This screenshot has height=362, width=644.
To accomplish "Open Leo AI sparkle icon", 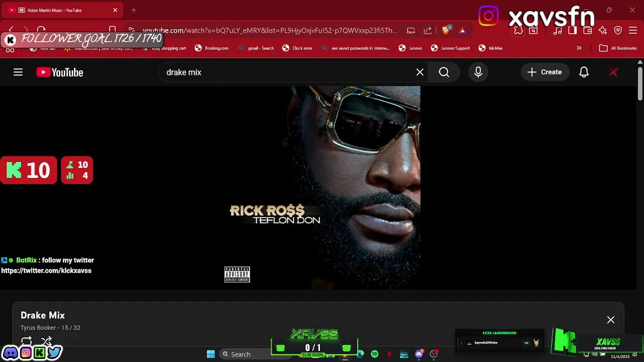I will click(x=603, y=31).
